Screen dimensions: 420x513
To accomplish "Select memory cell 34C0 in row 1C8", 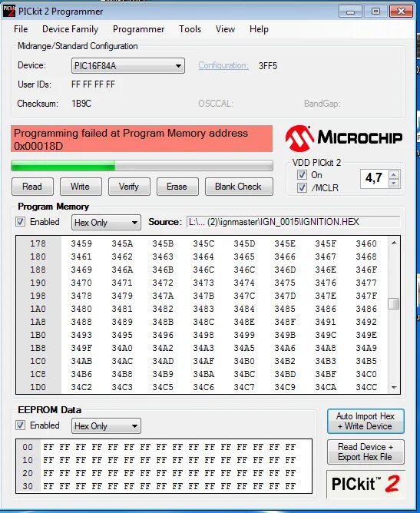I will (366, 375).
